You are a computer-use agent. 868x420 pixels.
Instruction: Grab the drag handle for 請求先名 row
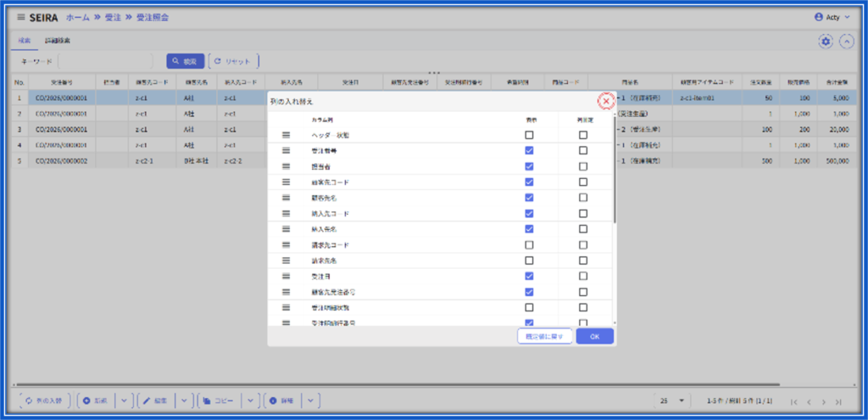(x=287, y=260)
